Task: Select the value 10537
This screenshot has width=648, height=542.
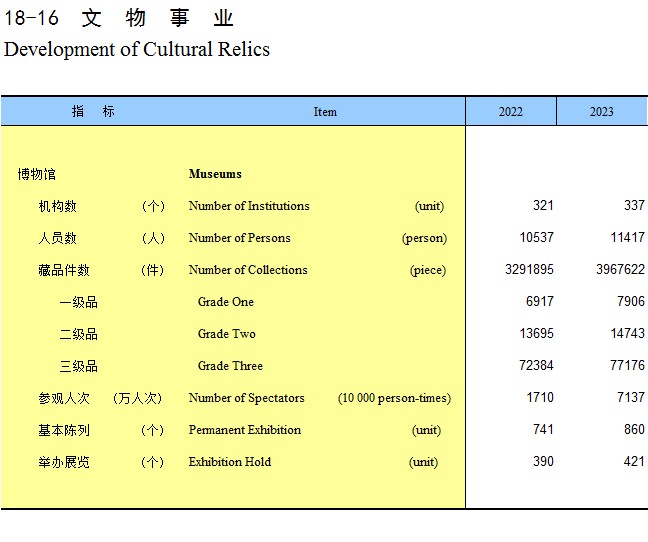Action: pyautogui.click(x=536, y=237)
